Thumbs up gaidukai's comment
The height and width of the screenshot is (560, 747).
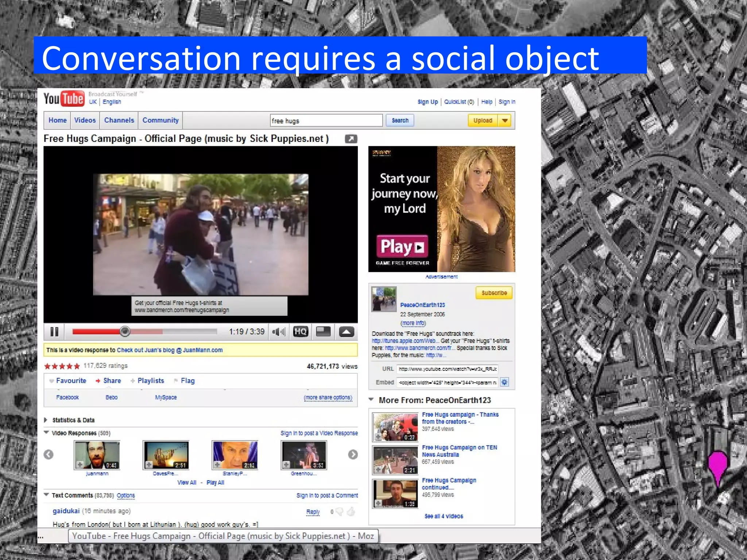pos(351,512)
